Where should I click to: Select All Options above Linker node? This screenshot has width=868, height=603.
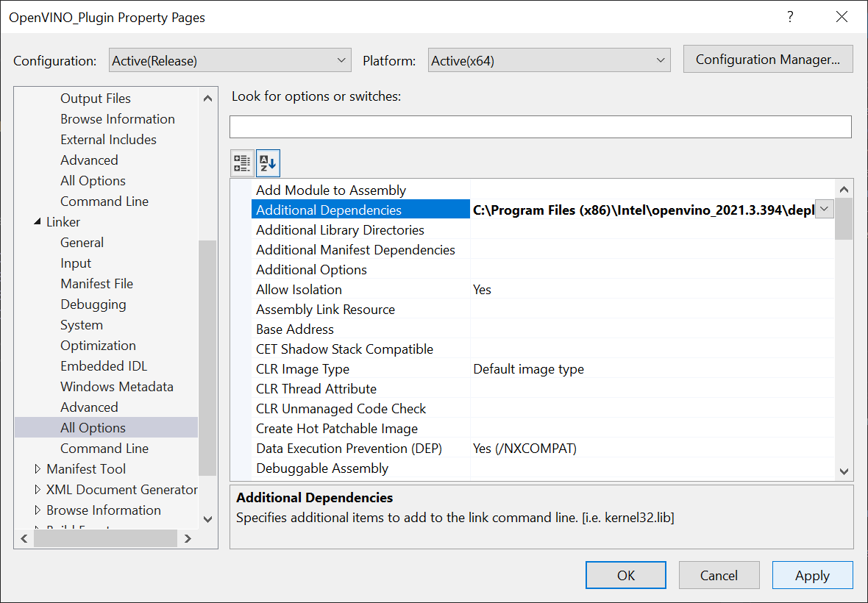pos(93,180)
